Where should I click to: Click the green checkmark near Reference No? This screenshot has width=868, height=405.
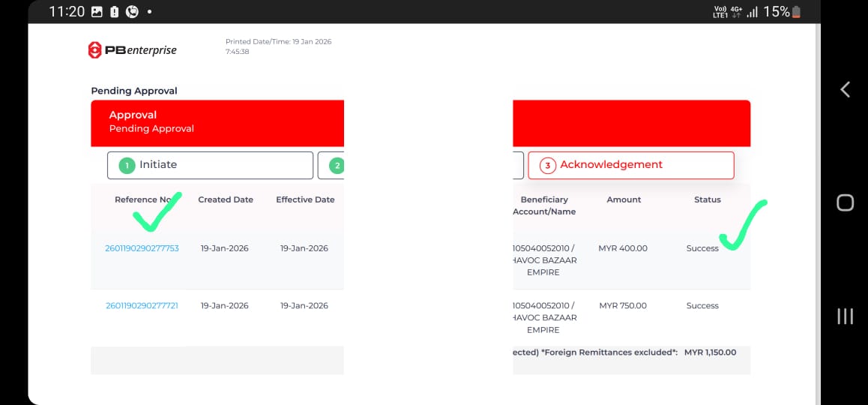tap(157, 212)
